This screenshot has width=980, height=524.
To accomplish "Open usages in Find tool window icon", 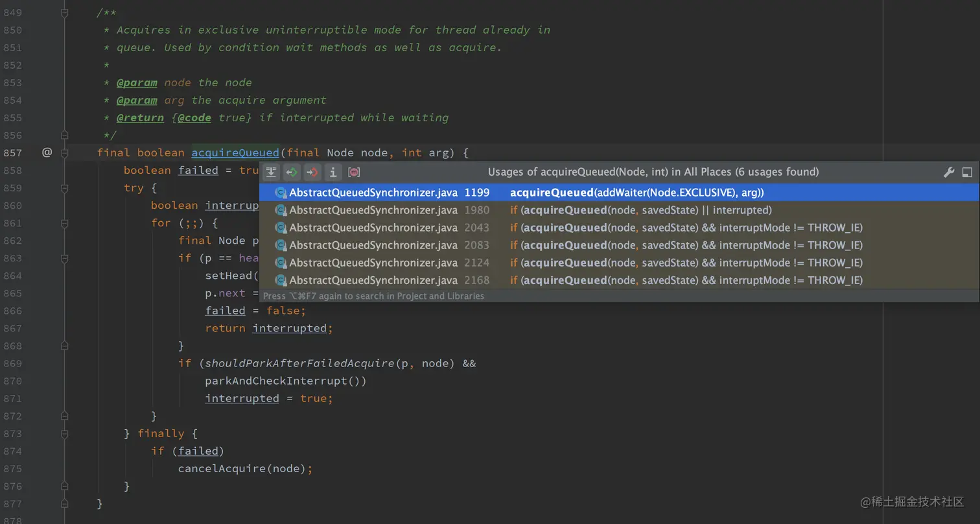I will (x=967, y=172).
